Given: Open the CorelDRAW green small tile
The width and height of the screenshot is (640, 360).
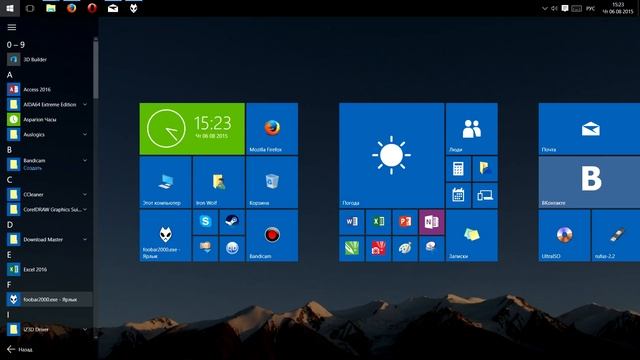Looking at the screenshot, I should (351, 249).
